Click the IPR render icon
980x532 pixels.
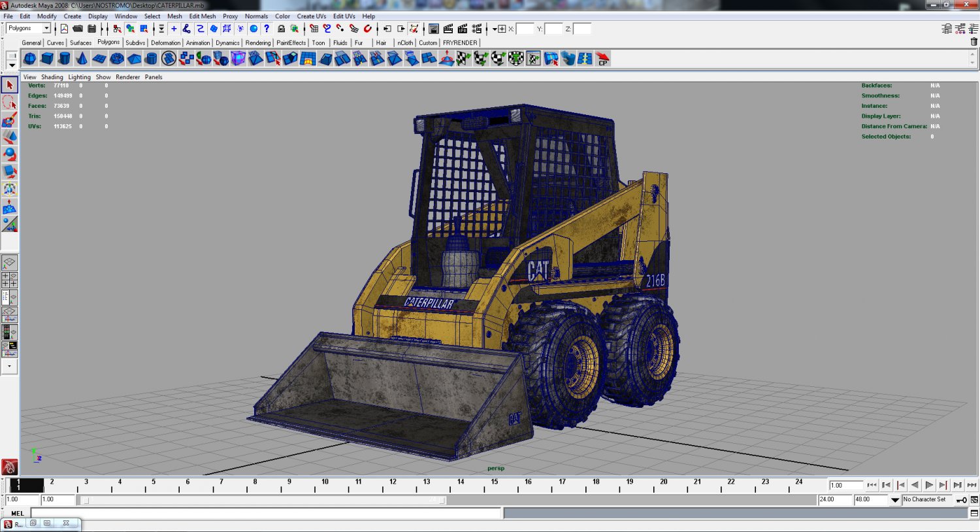click(x=463, y=29)
